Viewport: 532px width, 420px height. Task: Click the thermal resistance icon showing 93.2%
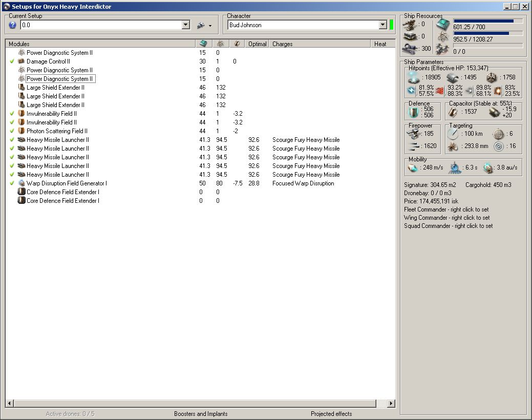tap(440, 91)
